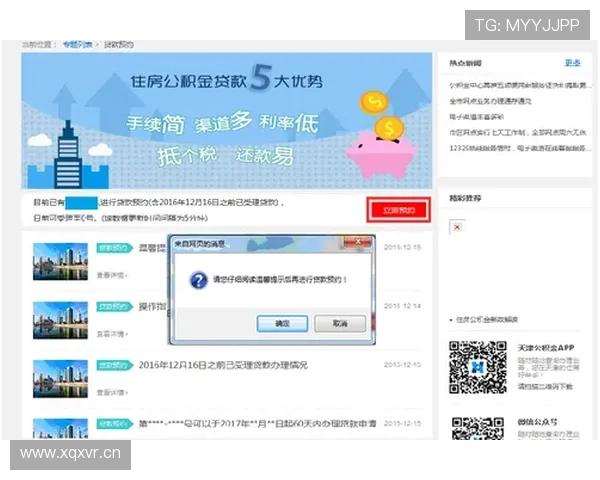
Task: Click the 来自网页的消息 dialog title
Action: [x=199, y=243]
